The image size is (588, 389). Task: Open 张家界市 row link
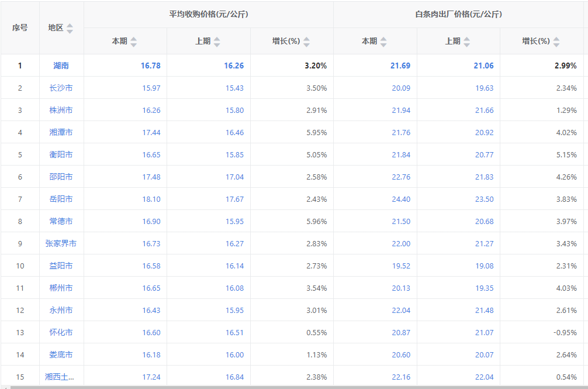pyautogui.click(x=61, y=243)
